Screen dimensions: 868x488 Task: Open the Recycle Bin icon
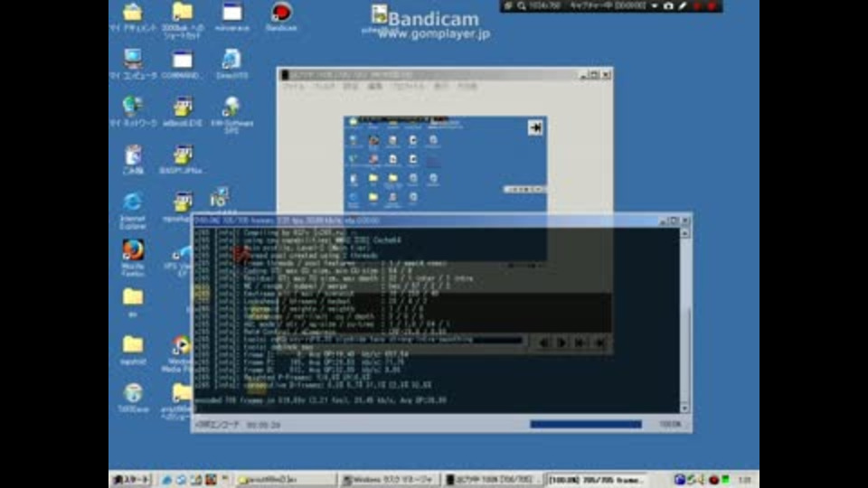point(133,155)
